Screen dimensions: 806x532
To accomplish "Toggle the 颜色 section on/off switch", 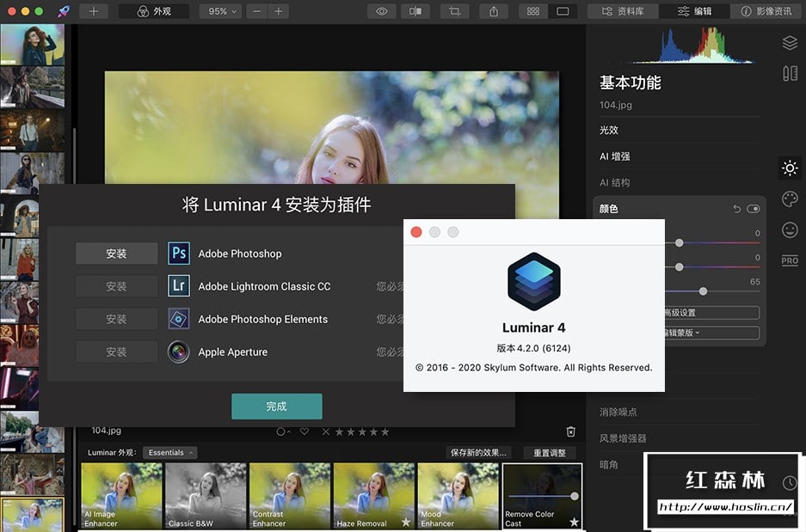I will [x=753, y=209].
